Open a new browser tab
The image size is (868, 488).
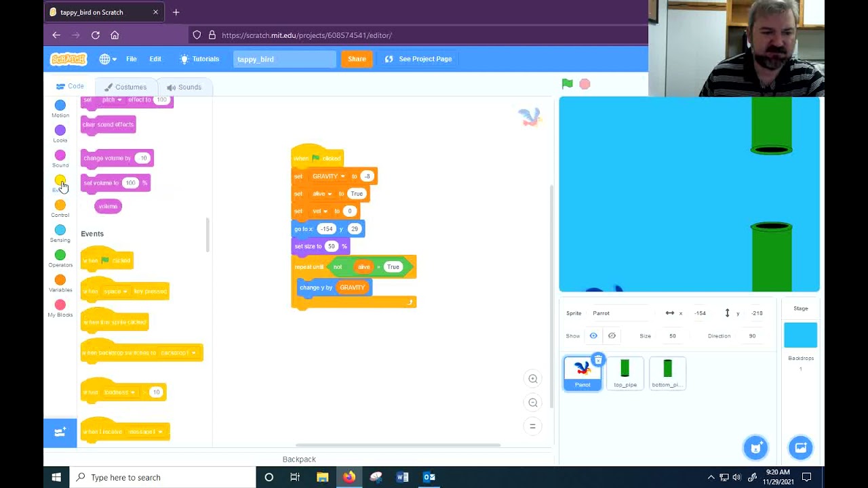pyautogui.click(x=176, y=12)
